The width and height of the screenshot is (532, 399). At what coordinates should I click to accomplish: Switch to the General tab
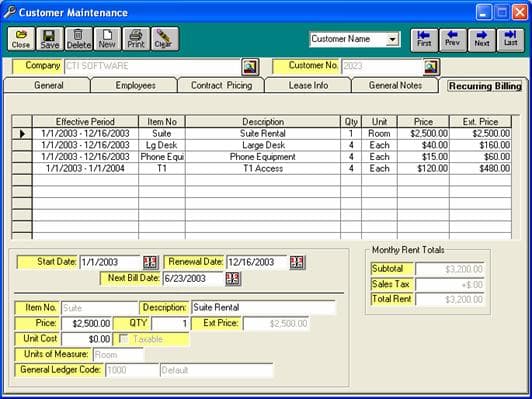coord(49,85)
